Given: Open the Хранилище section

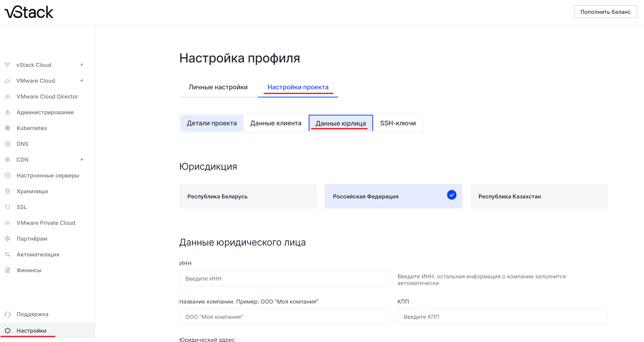Looking at the screenshot, I should [33, 191].
